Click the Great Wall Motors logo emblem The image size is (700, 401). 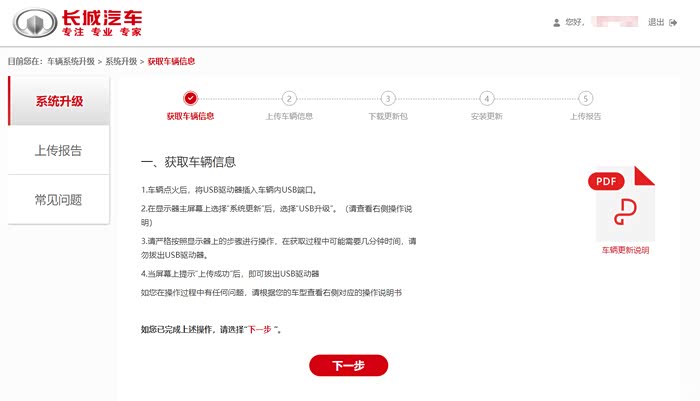click(x=35, y=23)
